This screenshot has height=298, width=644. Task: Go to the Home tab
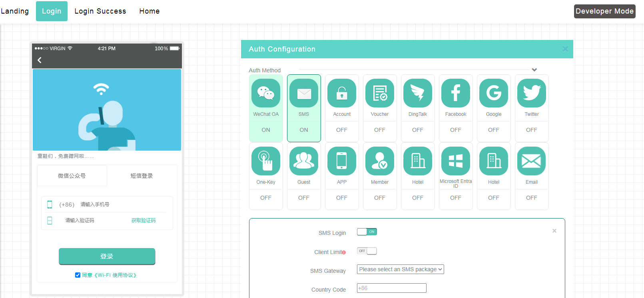click(150, 11)
